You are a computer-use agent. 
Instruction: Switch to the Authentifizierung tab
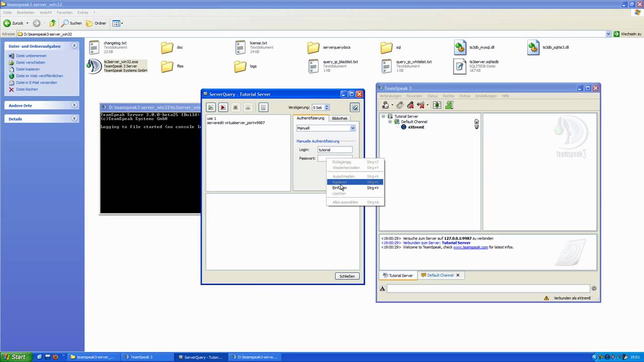pos(310,118)
